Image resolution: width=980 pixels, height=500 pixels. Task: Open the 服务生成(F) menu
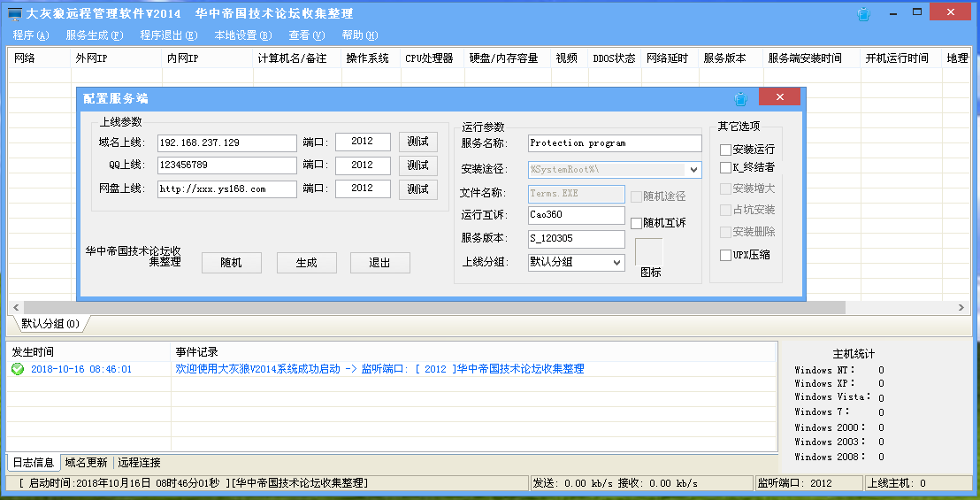tap(95, 35)
